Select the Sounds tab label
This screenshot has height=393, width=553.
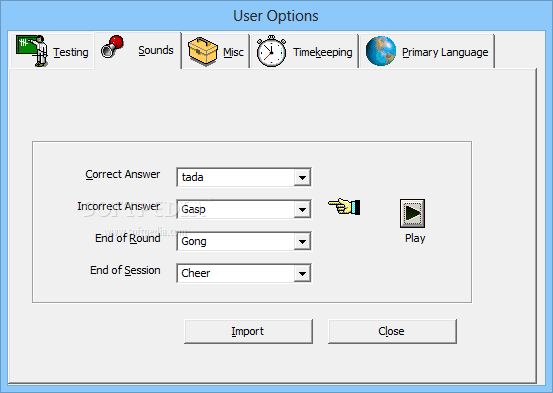(x=156, y=50)
